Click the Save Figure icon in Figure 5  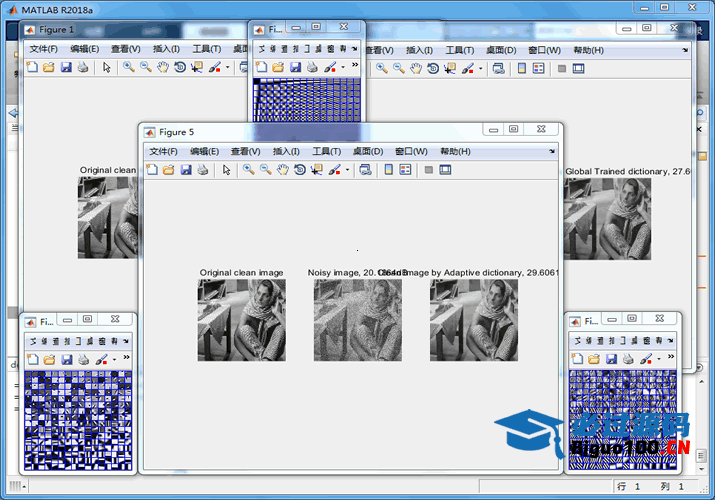(x=186, y=170)
